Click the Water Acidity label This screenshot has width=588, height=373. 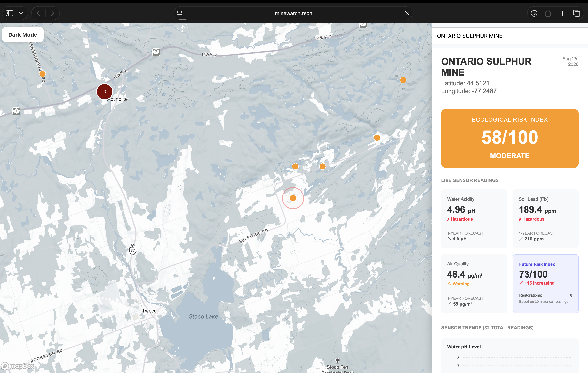coord(461,199)
